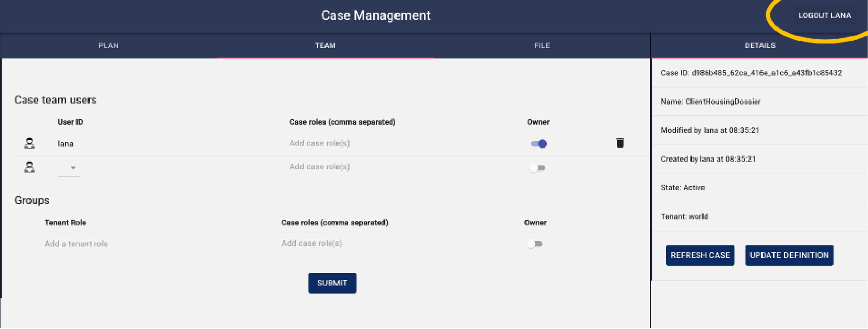Image resolution: width=868 pixels, height=329 pixels.
Task: Click the Add a tenant role field
Action: pos(77,244)
